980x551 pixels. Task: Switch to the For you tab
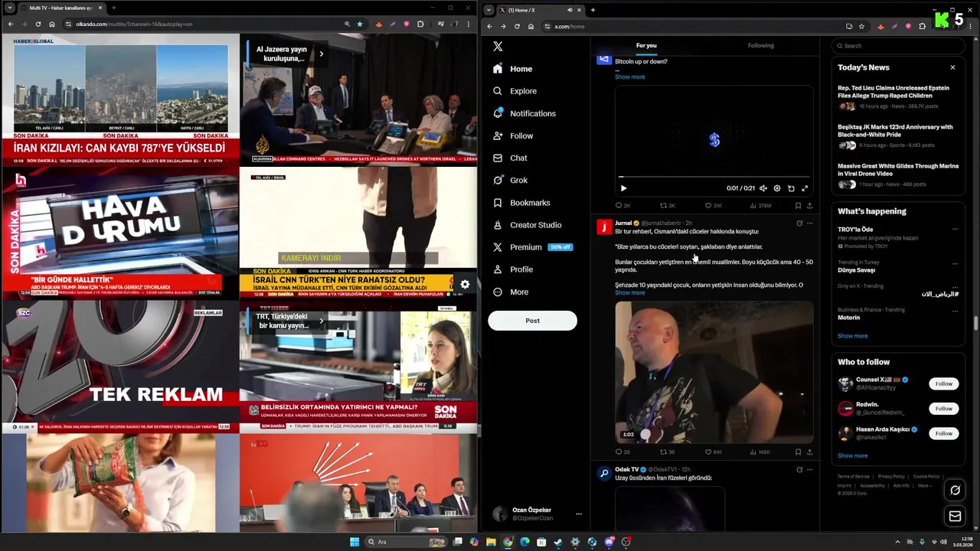tap(646, 45)
